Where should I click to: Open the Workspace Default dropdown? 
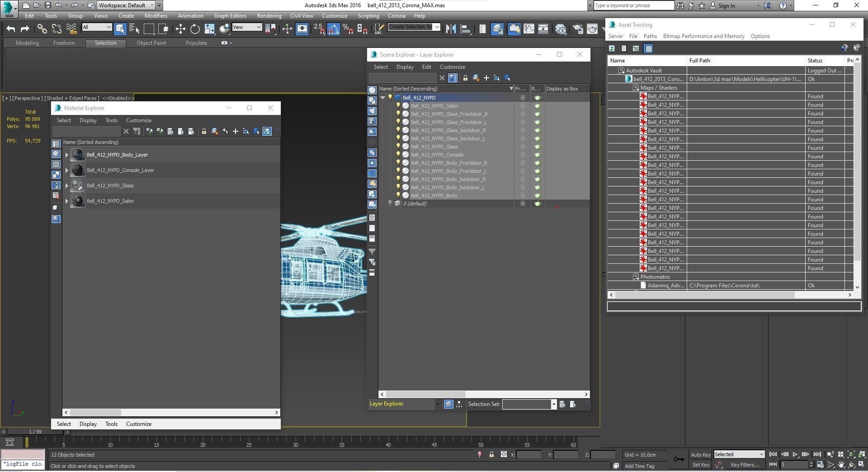[126, 5]
